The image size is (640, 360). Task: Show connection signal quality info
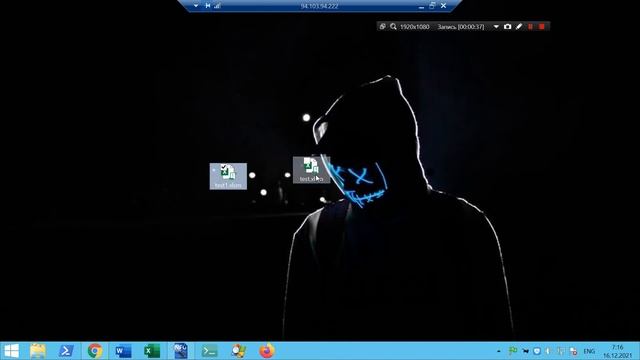point(217,6)
